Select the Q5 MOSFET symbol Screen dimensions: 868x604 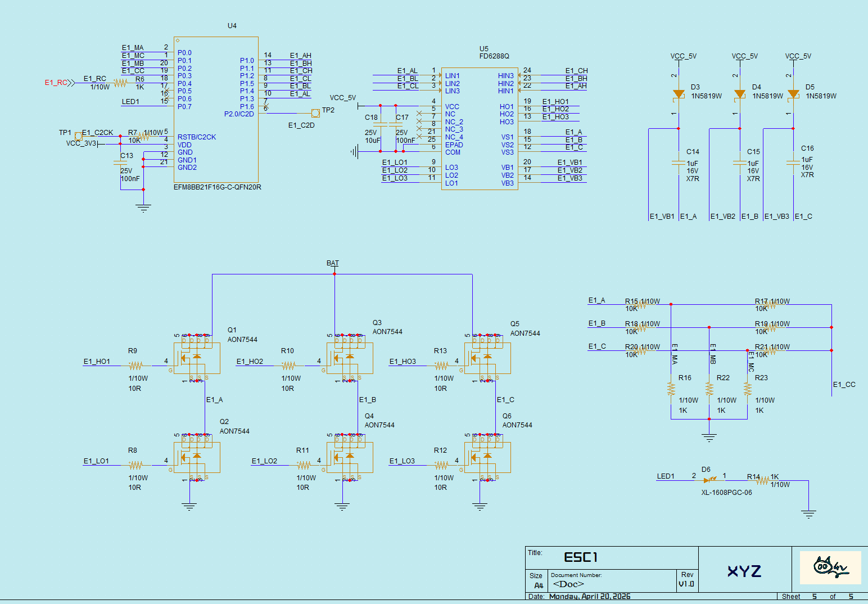tap(487, 358)
